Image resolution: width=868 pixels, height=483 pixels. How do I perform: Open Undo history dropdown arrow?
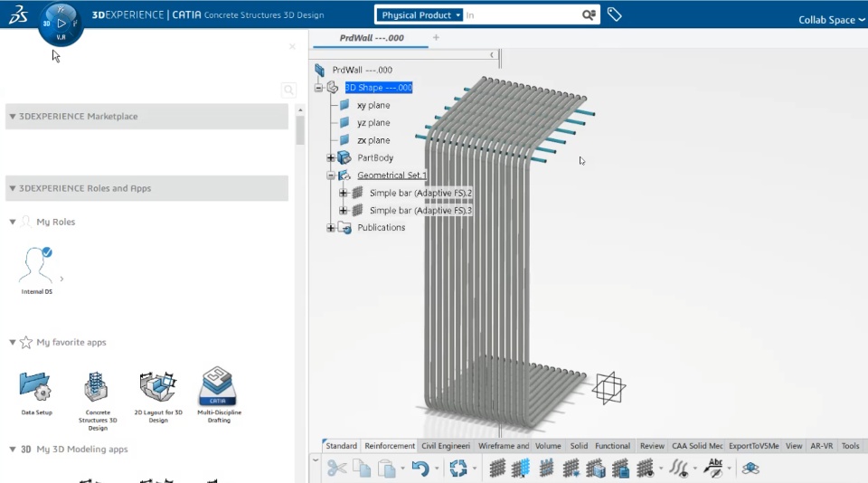pyautogui.click(x=437, y=469)
